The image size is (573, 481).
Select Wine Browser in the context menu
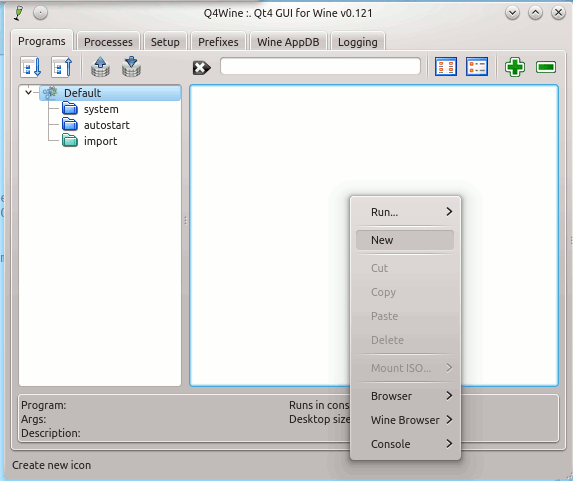coord(405,420)
